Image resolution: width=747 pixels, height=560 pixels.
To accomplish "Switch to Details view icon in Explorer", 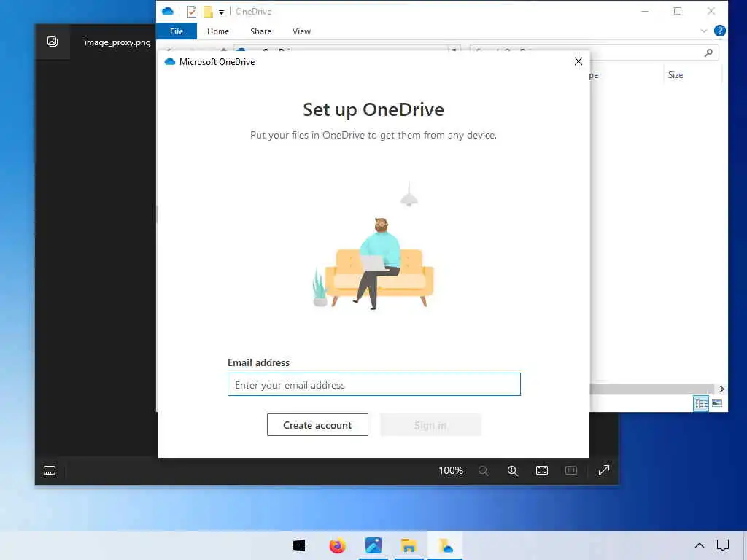I will tap(701, 403).
